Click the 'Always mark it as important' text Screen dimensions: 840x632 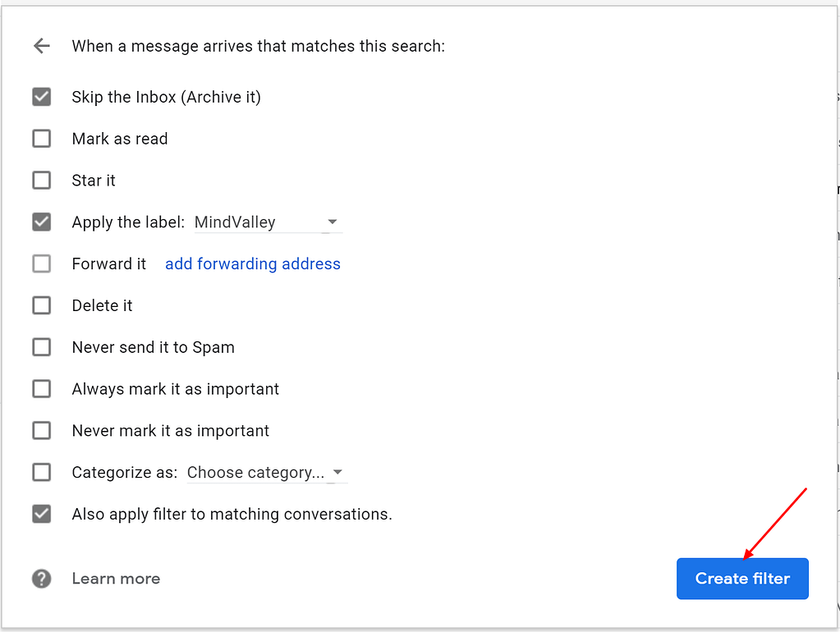point(175,389)
